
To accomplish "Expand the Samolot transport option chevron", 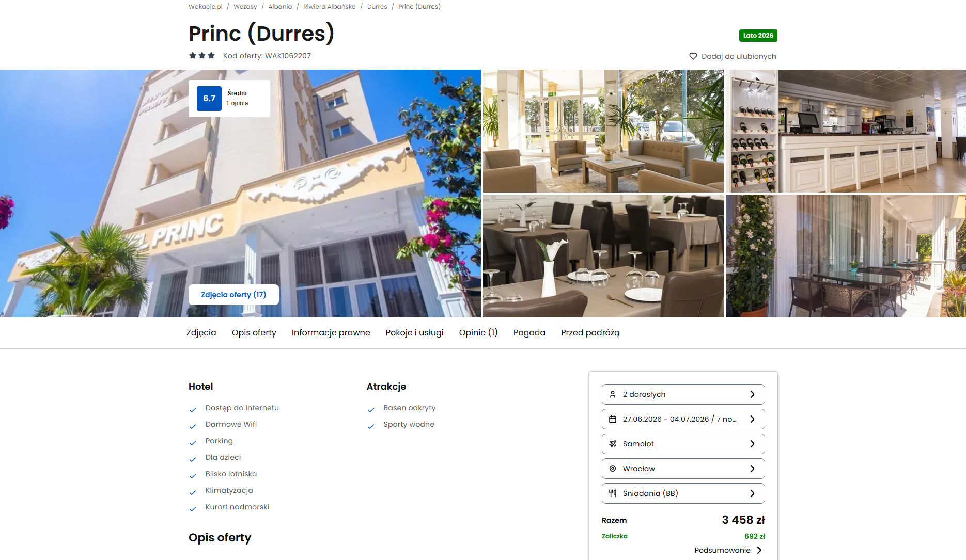I will click(x=753, y=444).
